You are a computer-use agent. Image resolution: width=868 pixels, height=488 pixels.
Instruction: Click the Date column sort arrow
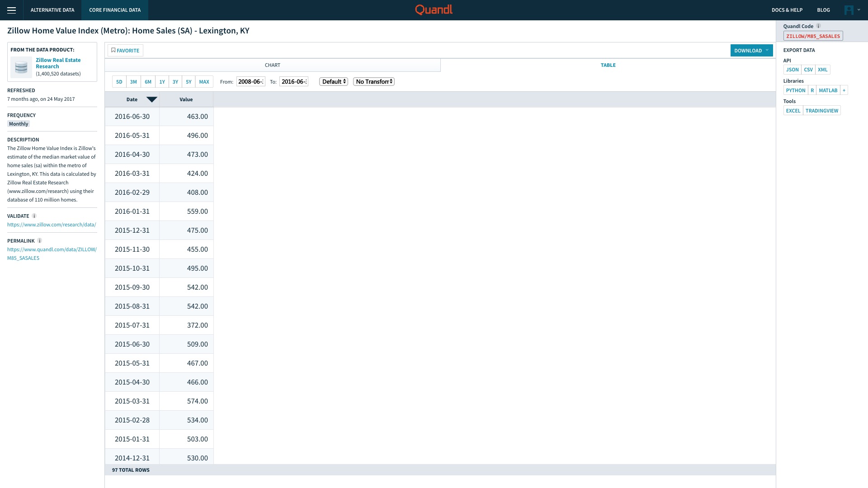(x=151, y=99)
